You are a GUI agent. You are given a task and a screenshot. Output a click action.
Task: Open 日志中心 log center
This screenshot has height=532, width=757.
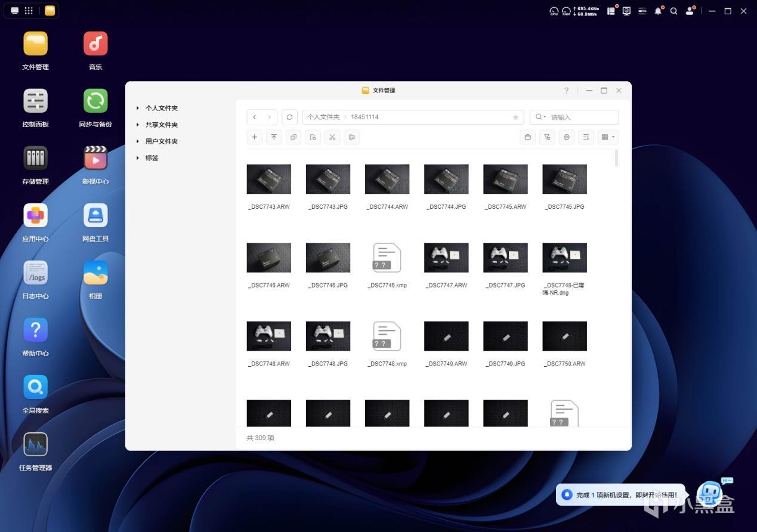point(35,273)
